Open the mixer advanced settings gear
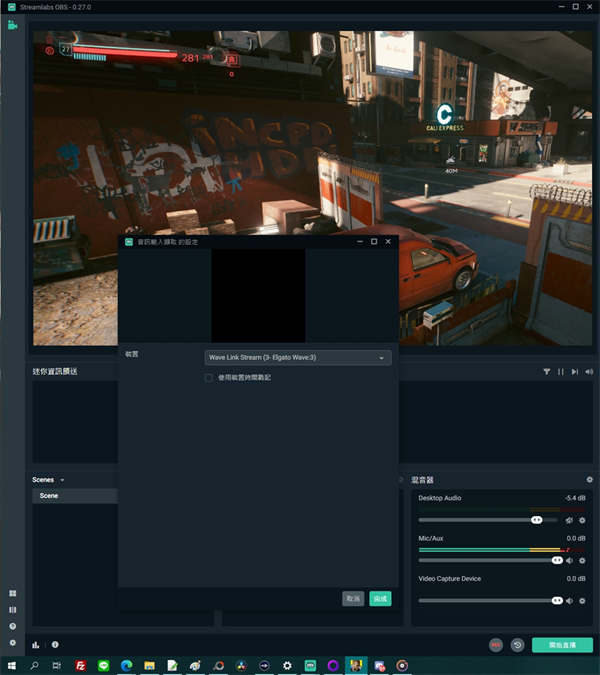The width and height of the screenshot is (600, 675). coord(590,480)
